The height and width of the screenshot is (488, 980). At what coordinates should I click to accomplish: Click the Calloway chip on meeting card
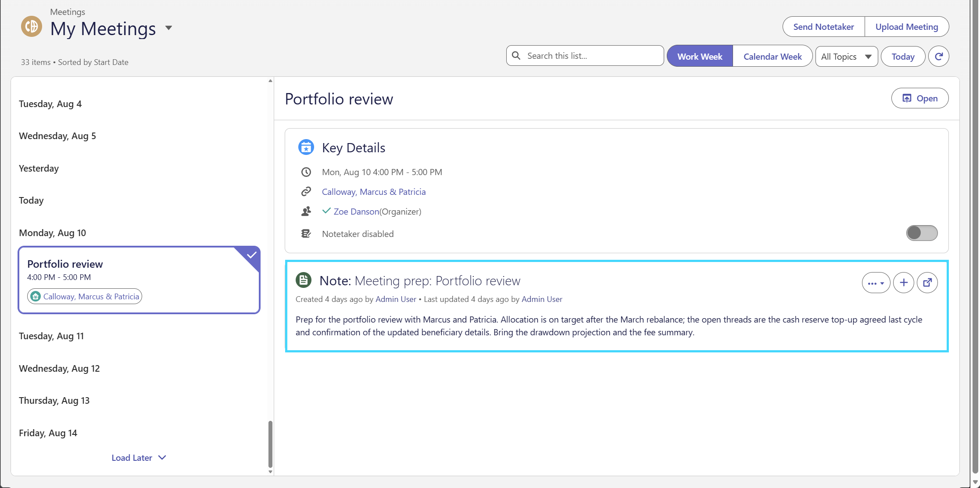tap(85, 297)
